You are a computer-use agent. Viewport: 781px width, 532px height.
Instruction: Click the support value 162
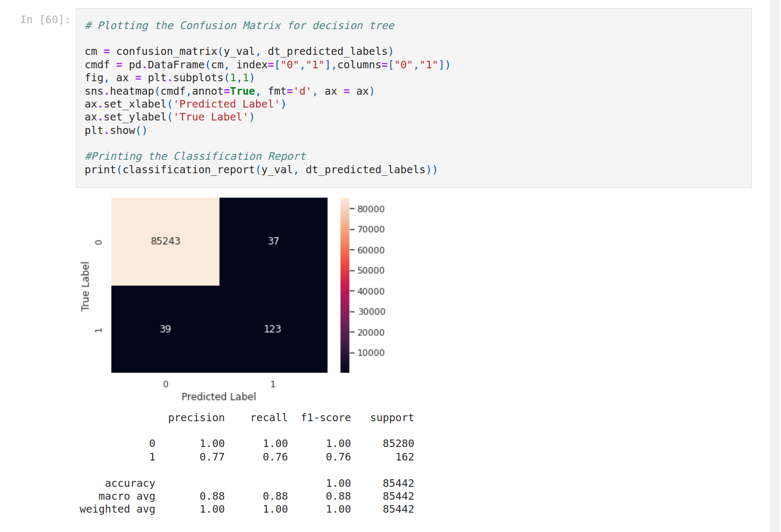[405, 457]
